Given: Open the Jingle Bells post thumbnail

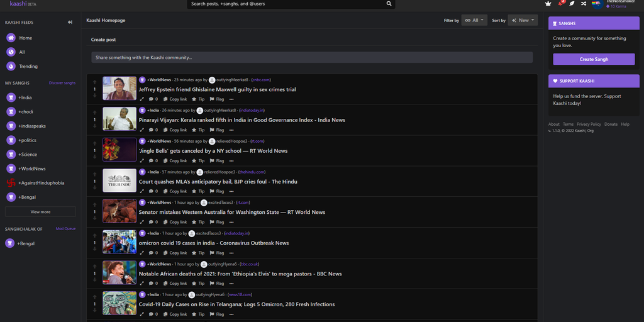Looking at the screenshot, I should [x=119, y=150].
